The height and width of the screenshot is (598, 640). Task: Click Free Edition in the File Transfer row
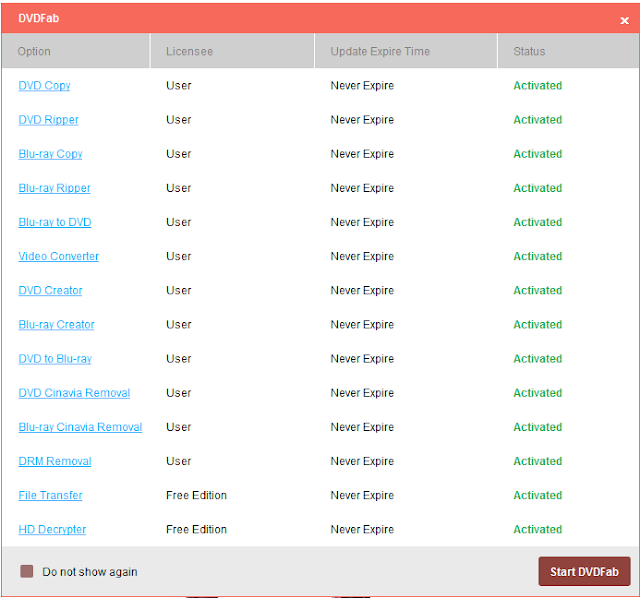(196, 495)
